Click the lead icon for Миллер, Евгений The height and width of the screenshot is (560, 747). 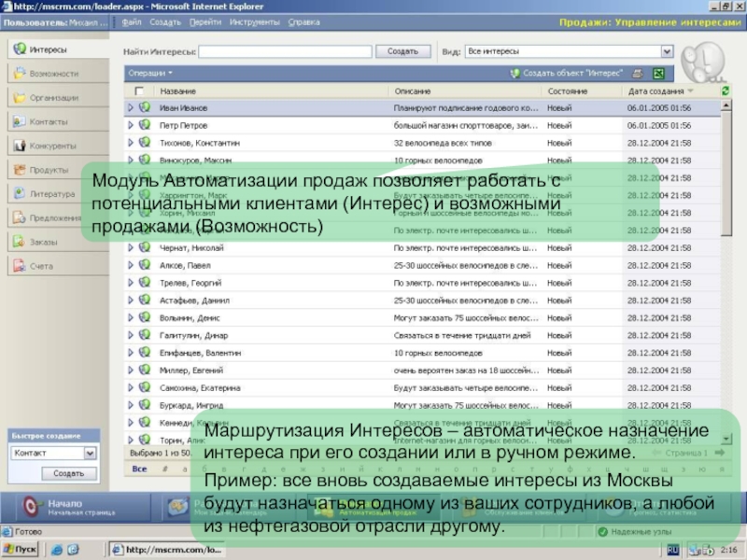click(145, 370)
